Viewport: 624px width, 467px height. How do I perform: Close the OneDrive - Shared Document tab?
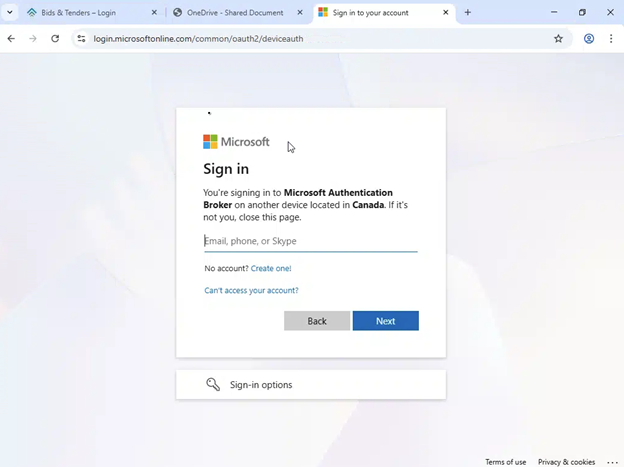click(300, 13)
